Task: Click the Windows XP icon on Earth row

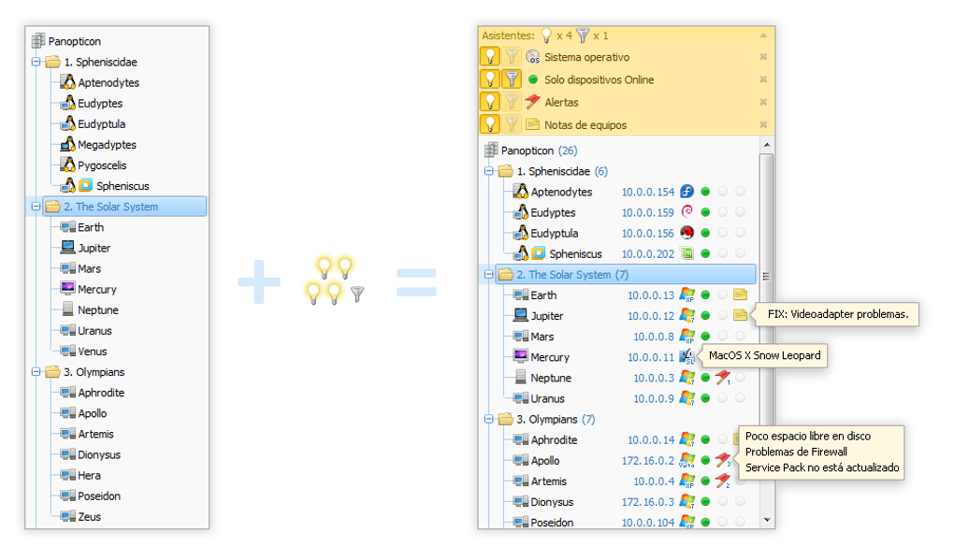Action: [687, 294]
